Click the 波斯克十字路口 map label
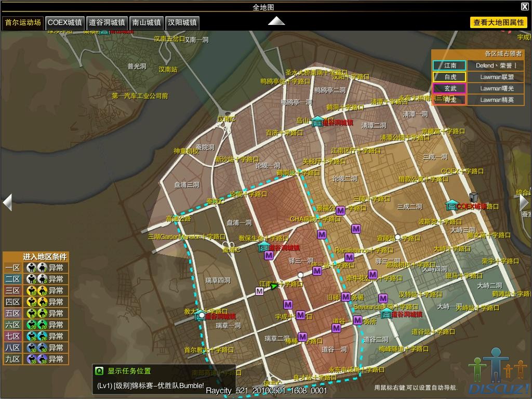532x399 pixels. click(x=440, y=221)
